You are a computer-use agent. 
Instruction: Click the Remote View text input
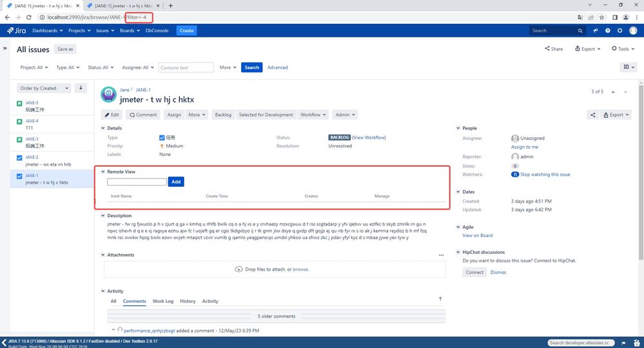point(137,182)
